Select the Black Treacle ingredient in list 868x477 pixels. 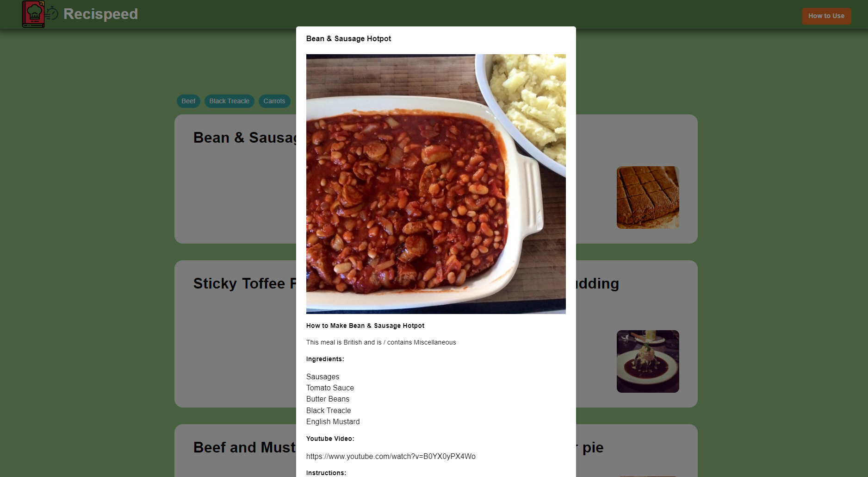(329, 410)
